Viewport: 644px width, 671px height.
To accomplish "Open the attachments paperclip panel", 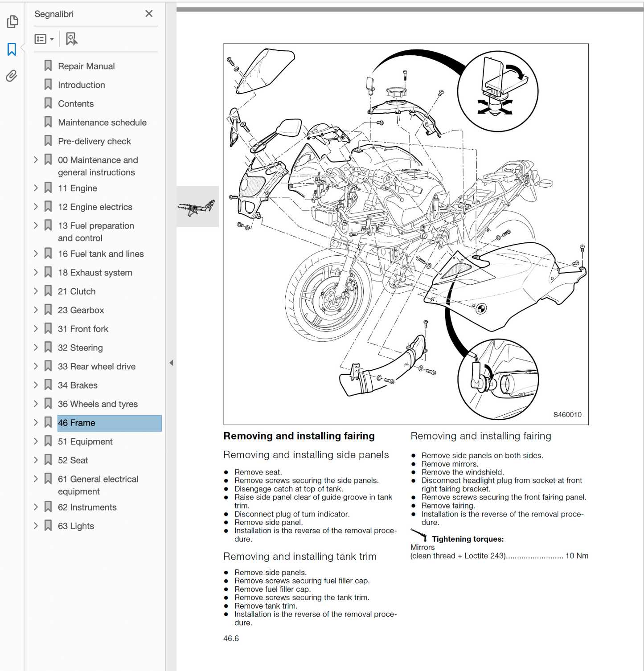I will pos(12,76).
